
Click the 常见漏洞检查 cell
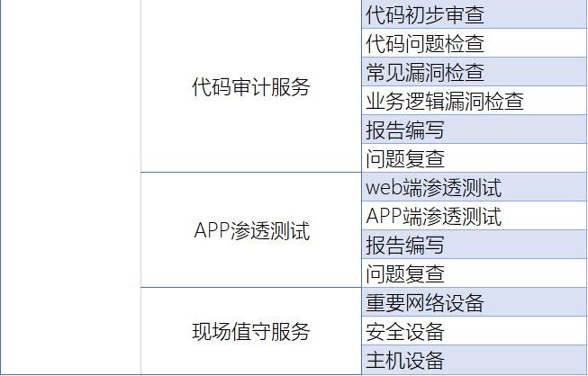tap(475, 72)
